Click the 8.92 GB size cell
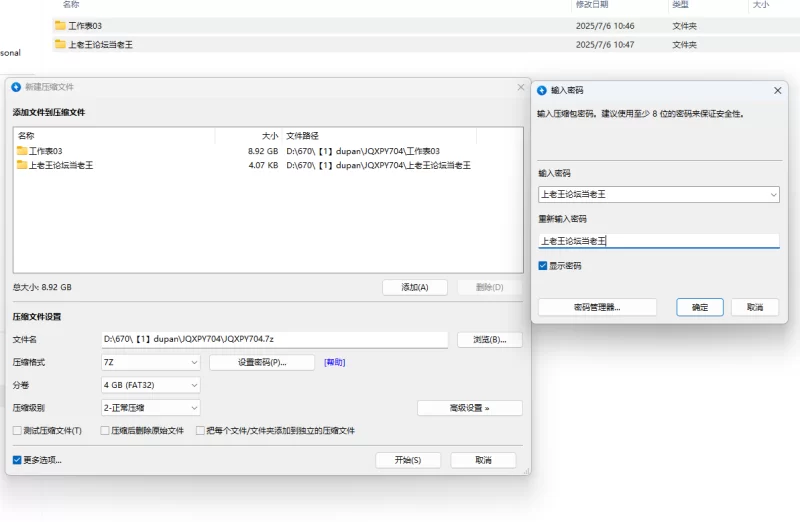 coord(263,151)
